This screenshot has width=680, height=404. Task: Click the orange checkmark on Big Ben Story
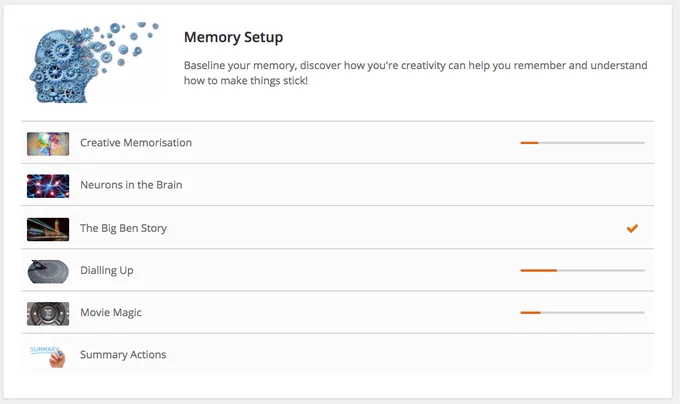(632, 228)
